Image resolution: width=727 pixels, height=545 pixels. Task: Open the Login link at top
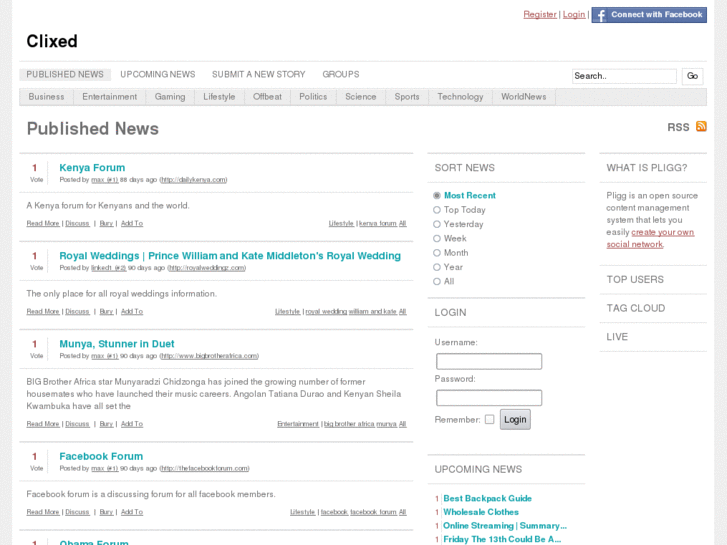[x=574, y=14]
